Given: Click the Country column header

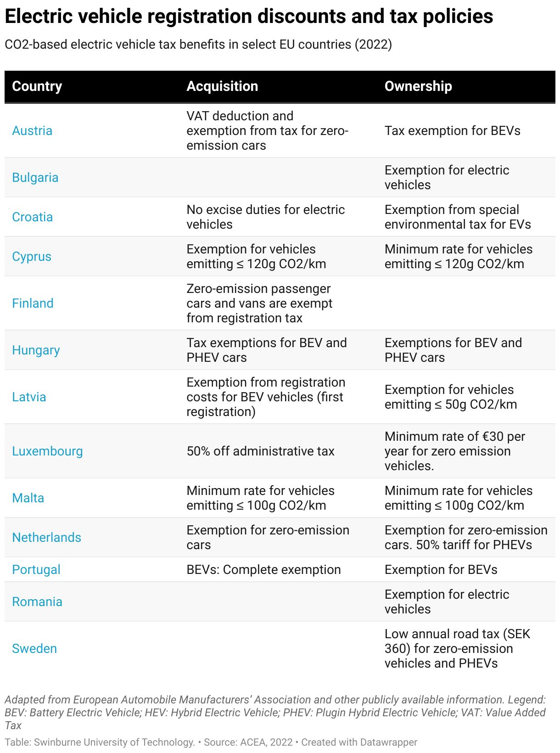Looking at the screenshot, I should [37, 86].
